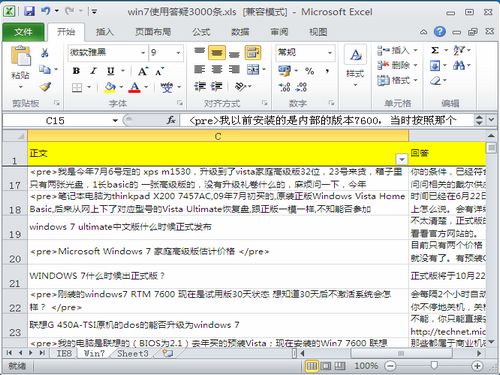Copy selection with copy icon
Viewport: 500px width, 375px height.
tap(45, 70)
